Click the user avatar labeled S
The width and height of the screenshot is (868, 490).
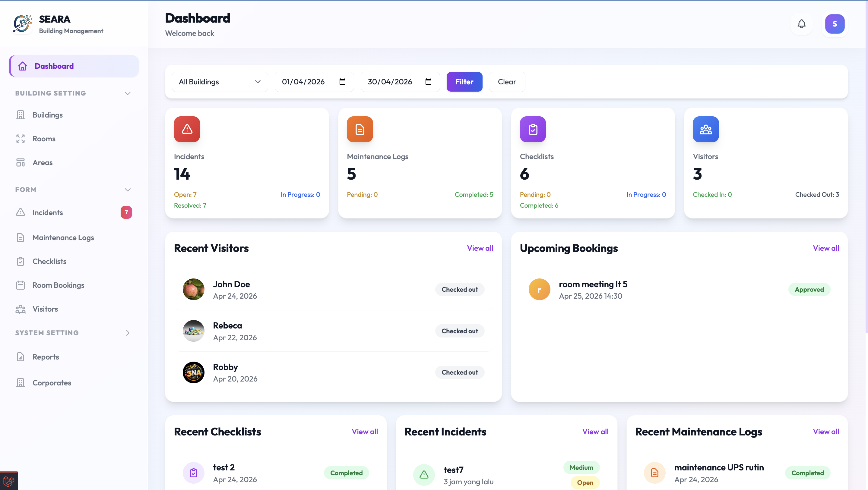coord(835,24)
